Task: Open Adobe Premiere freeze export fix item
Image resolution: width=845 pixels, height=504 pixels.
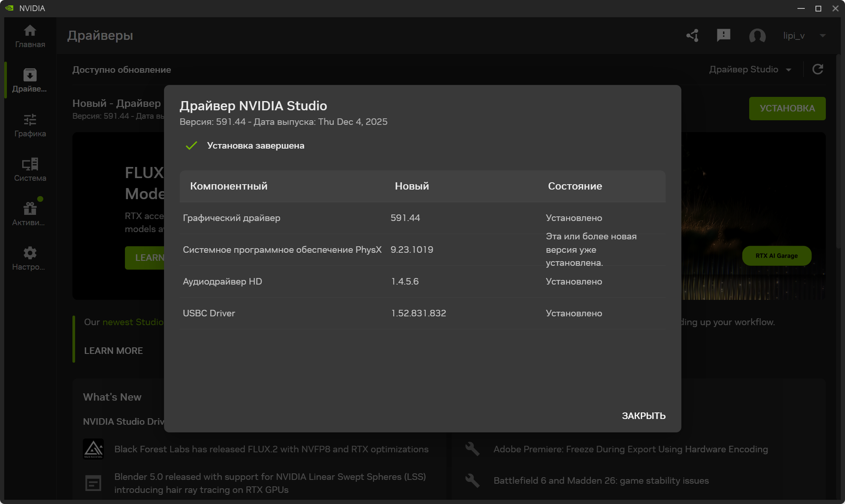Action: (x=630, y=449)
